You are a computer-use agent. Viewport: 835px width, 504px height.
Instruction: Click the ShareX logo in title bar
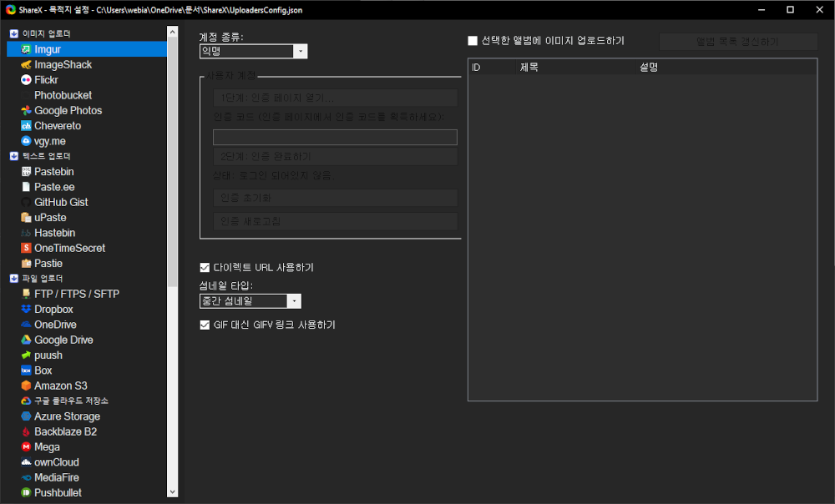[x=11, y=9]
